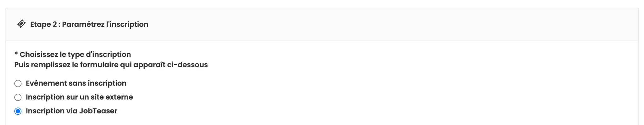Click the Inscription via JobTeaser label text
This screenshot has height=125, width=644.
click(71, 111)
